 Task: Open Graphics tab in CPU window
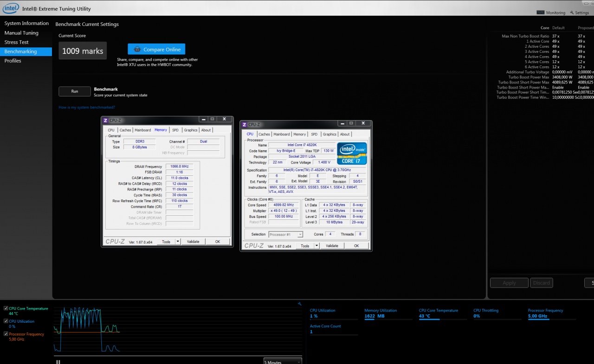coord(329,134)
